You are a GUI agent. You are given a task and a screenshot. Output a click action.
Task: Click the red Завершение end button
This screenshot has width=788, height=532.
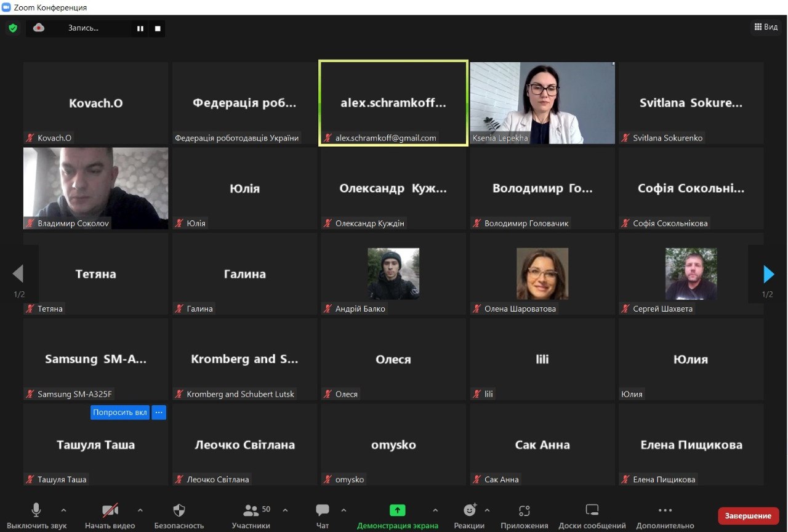click(x=748, y=516)
